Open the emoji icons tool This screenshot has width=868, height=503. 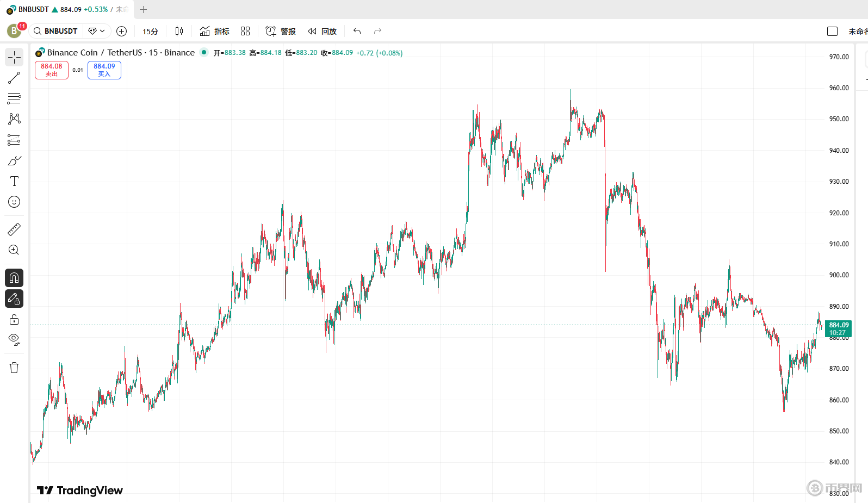click(x=14, y=202)
